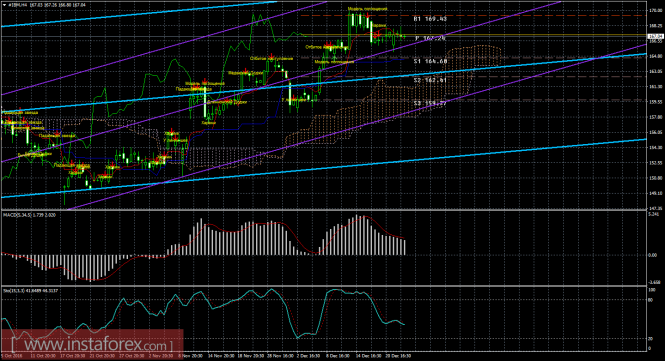Click the R1 169.43 resistance label
The height and width of the screenshot is (361, 665).
click(430, 19)
